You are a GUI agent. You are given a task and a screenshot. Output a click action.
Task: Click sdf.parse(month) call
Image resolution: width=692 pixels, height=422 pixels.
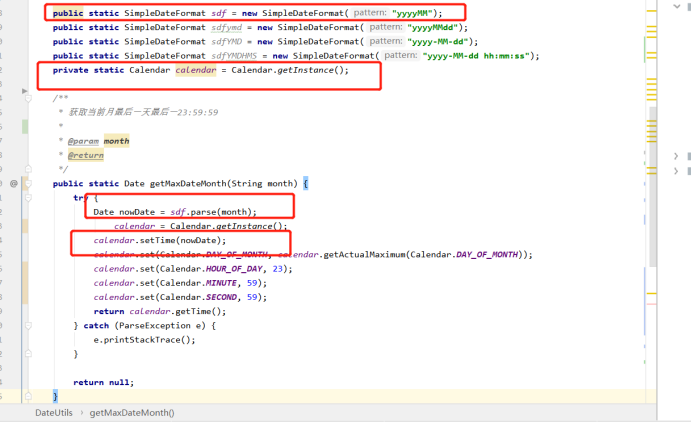211,212
